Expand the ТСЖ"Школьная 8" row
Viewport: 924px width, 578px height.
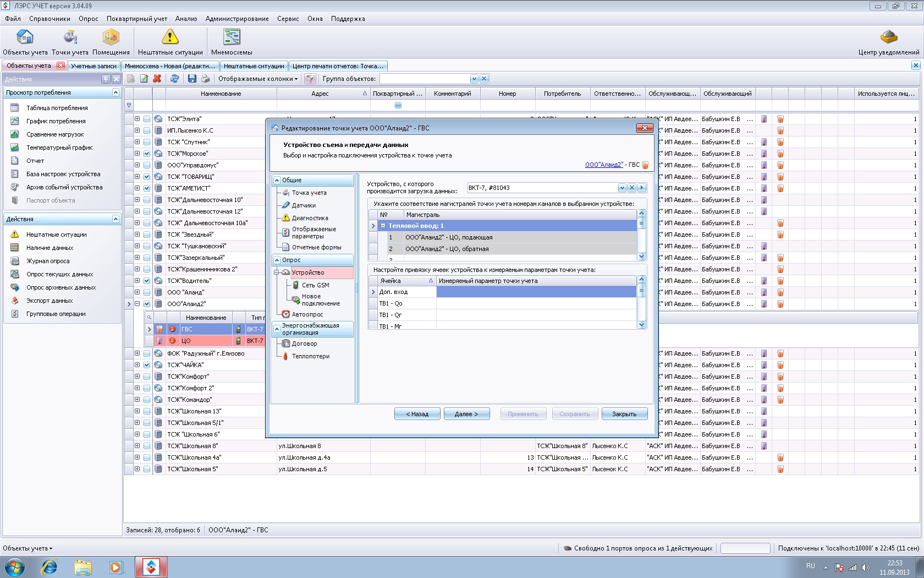coord(137,446)
